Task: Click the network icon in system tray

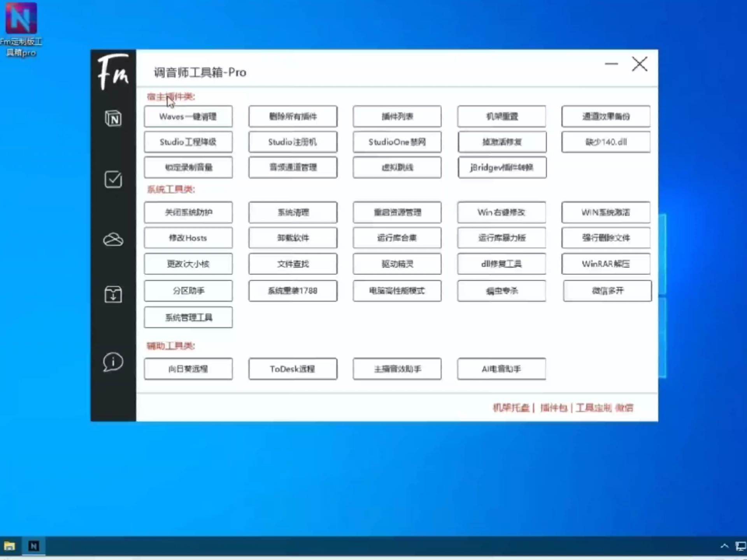Action: tap(740, 546)
